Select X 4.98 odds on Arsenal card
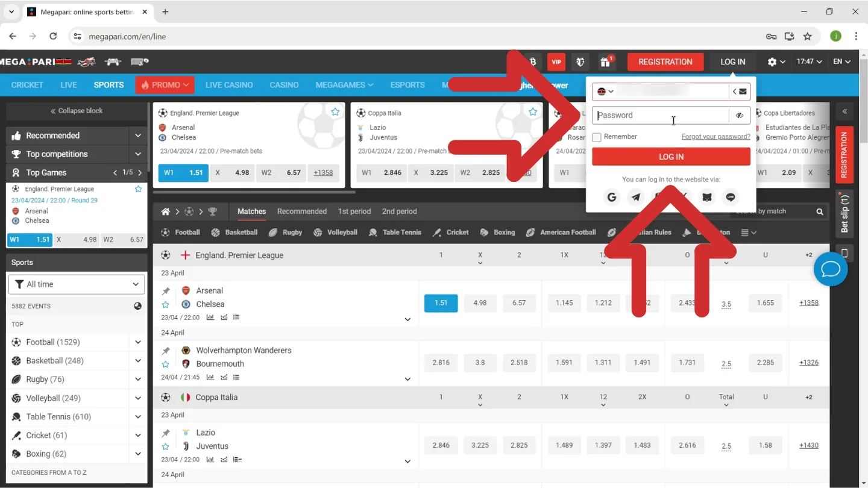The height and width of the screenshot is (488, 868). 232,173
